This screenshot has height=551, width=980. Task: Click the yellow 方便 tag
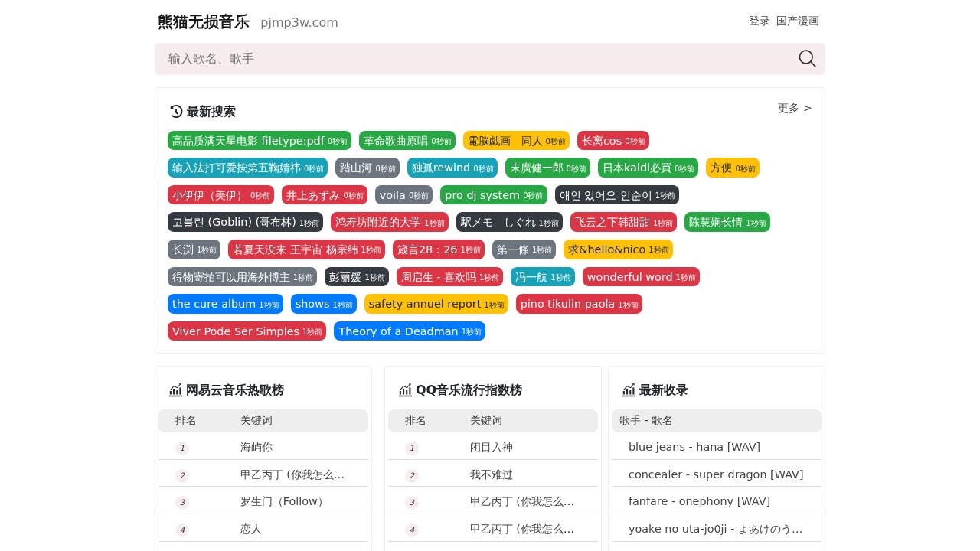tap(733, 168)
